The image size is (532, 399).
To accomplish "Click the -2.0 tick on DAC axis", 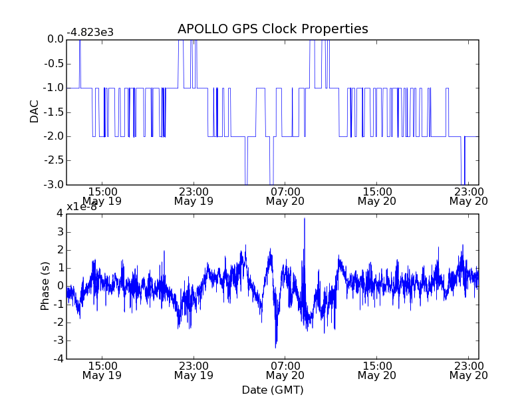I will pyautogui.click(x=54, y=136).
